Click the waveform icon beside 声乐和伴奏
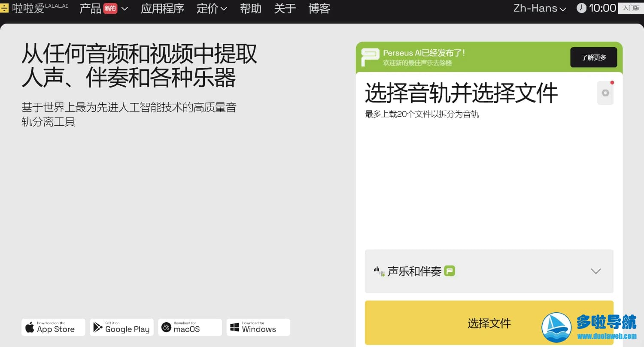Screen dimensions: 644x347 click(x=379, y=271)
